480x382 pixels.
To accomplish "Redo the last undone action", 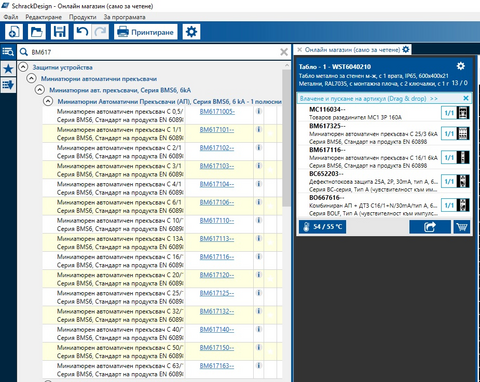I will pyautogui.click(x=100, y=32).
